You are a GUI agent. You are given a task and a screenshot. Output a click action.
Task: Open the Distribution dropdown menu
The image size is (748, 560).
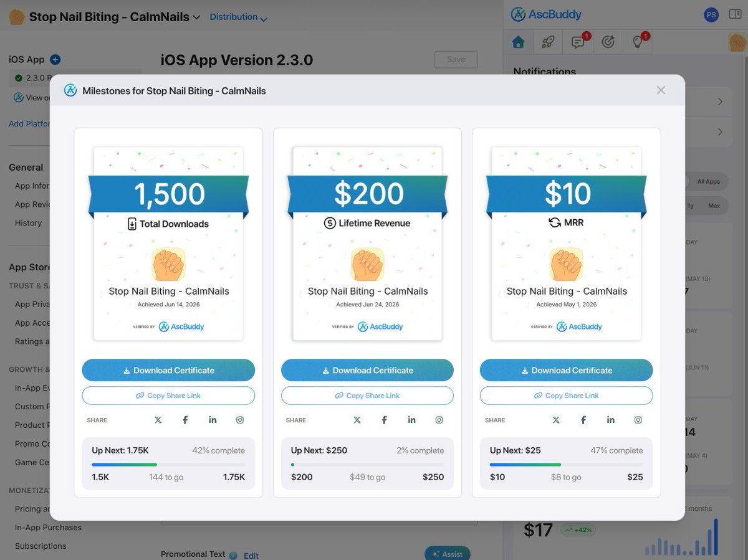point(239,17)
